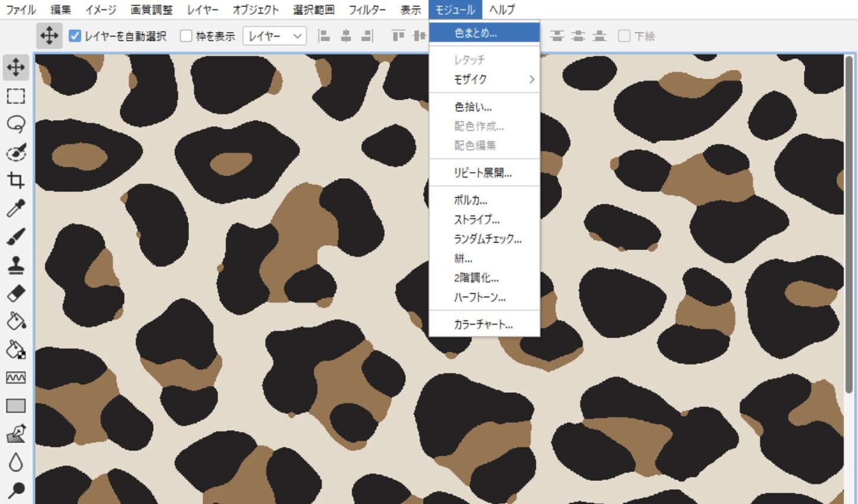Image resolution: width=858 pixels, height=504 pixels.
Task: Open the レイヤー dropdown in options bar
Action: pos(275,36)
